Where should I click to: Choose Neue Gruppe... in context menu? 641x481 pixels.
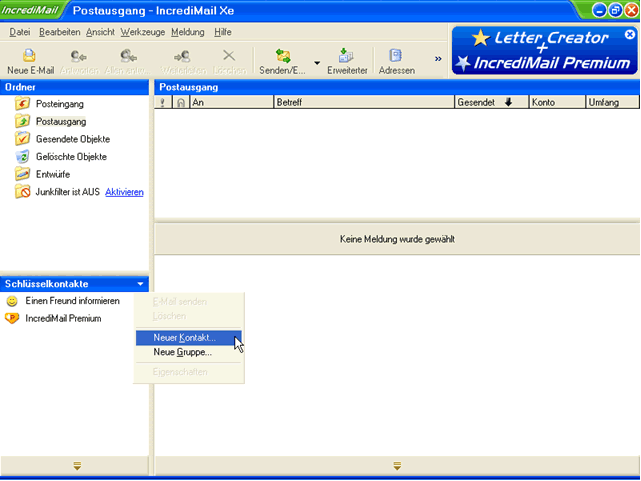click(188, 352)
